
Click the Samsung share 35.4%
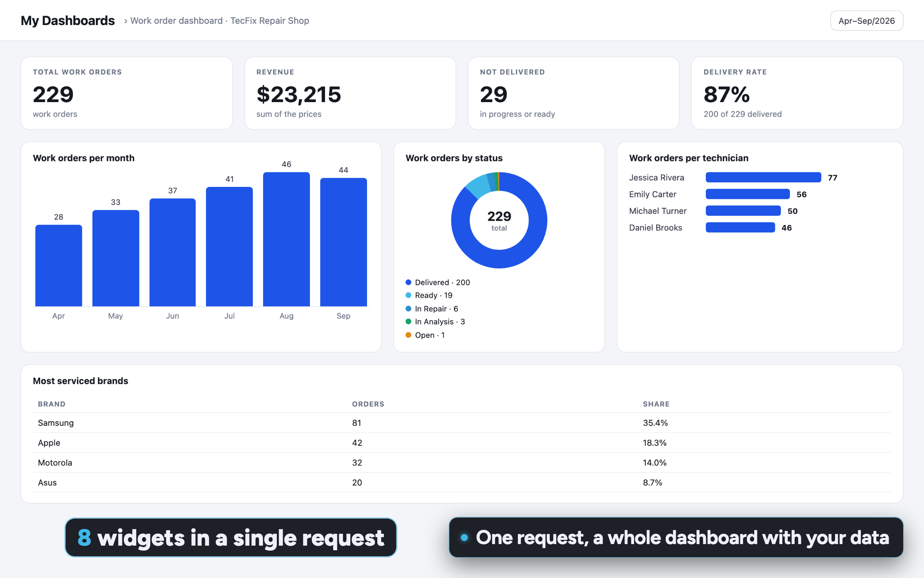[655, 423]
